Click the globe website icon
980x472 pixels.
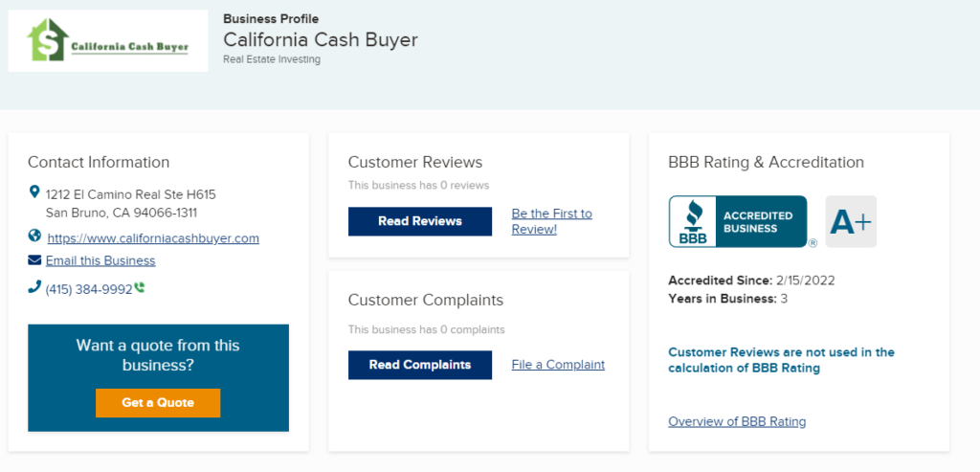pyautogui.click(x=35, y=236)
